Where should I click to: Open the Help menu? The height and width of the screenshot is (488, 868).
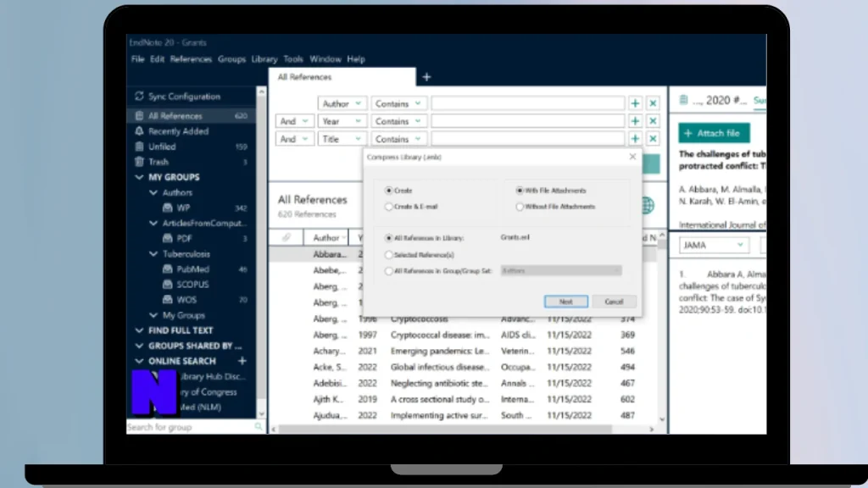coord(356,58)
